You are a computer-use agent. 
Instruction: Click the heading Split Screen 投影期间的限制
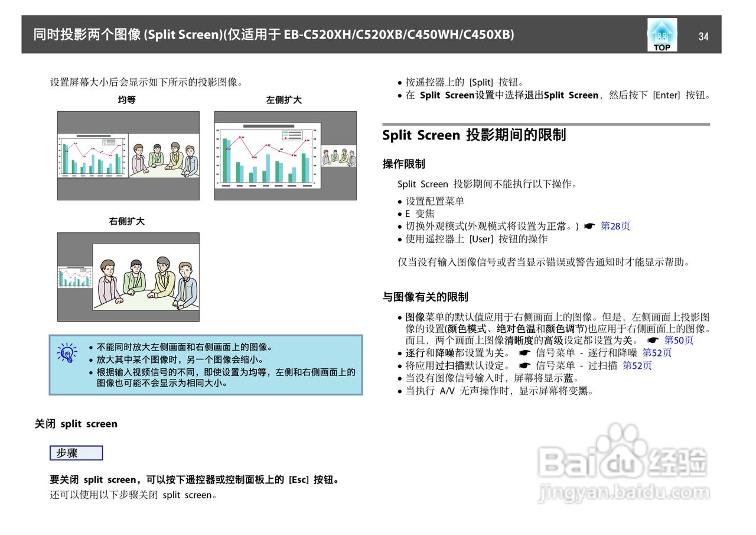pyautogui.click(x=474, y=135)
